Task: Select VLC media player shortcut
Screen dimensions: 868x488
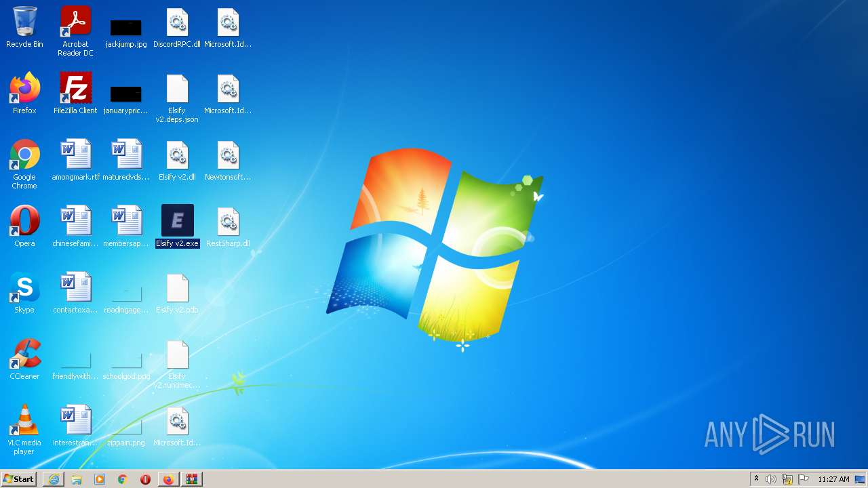Action: (x=24, y=430)
